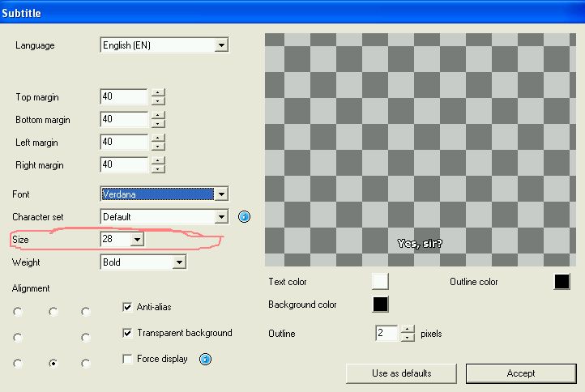Select bottom-center alignment radio button

(53, 363)
